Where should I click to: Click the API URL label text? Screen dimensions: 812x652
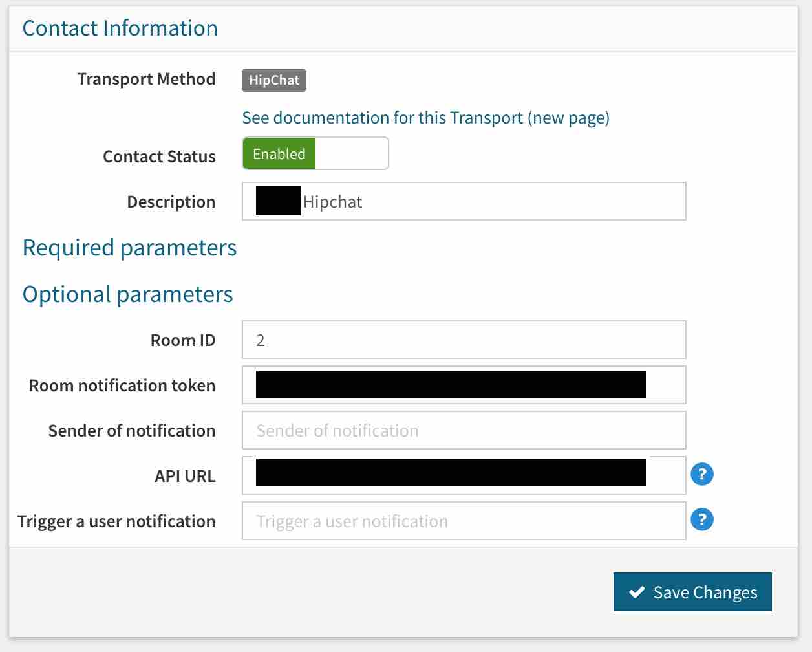click(185, 476)
